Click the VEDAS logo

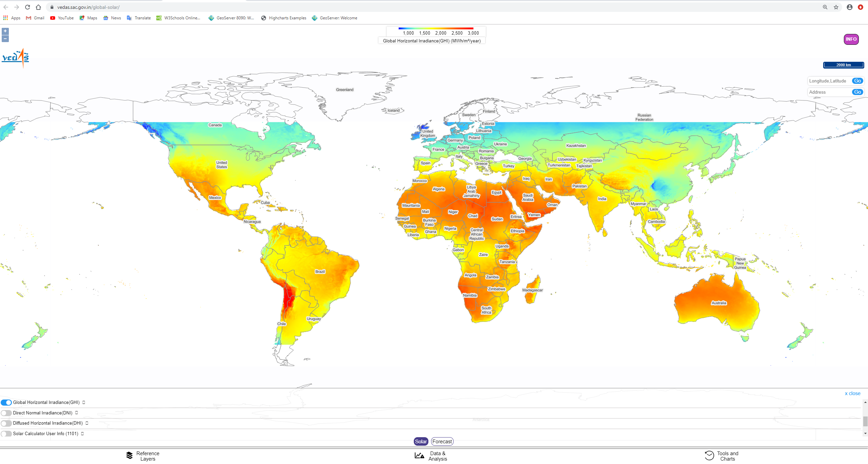coord(16,58)
